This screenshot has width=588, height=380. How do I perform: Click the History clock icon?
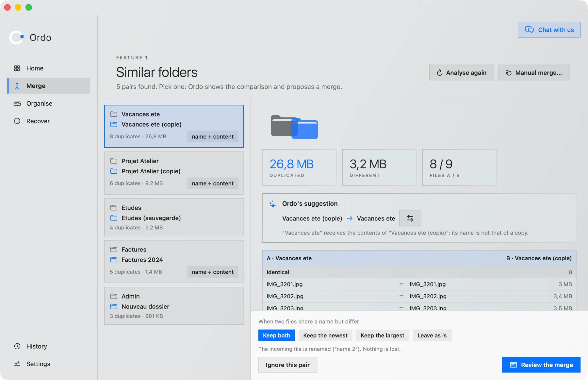click(17, 346)
